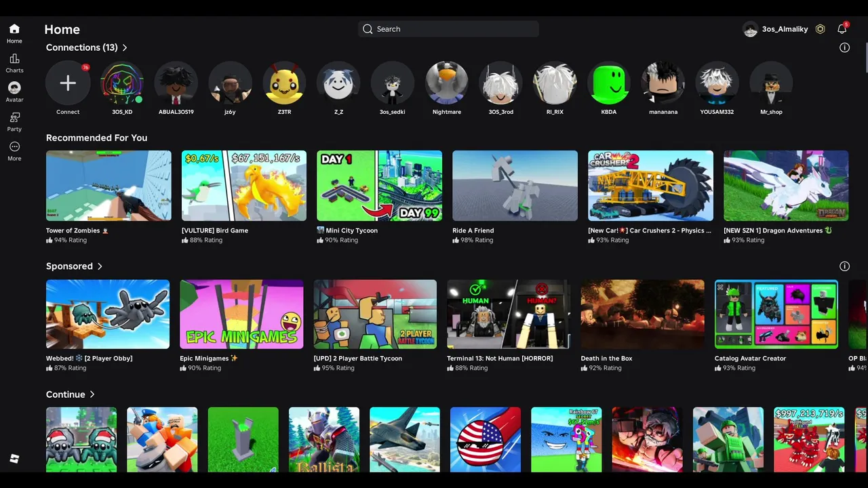Open Webbed! 2 Player Obby thumbnail
This screenshot has width=868, height=488.
pos(108,314)
